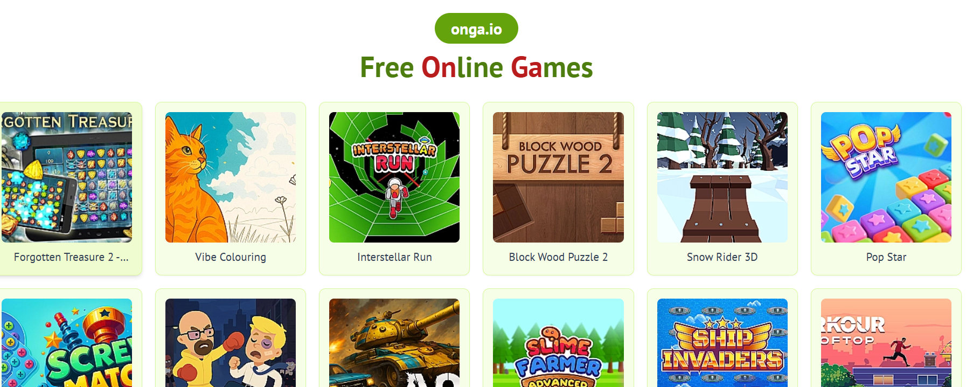Launch the Slime Farmer Advanced thumbnail
The height and width of the screenshot is (387, 980).
pyautogui.click(x=558, y=343)
